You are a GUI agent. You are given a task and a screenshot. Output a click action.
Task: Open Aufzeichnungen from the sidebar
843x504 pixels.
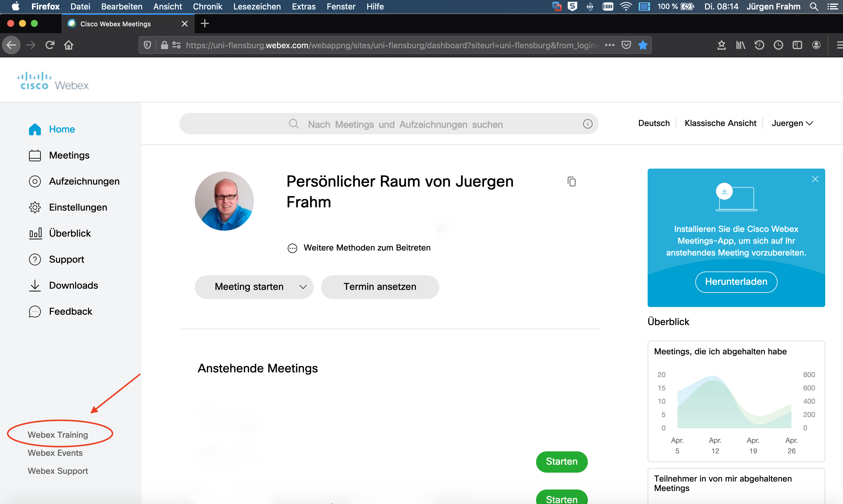84,181
